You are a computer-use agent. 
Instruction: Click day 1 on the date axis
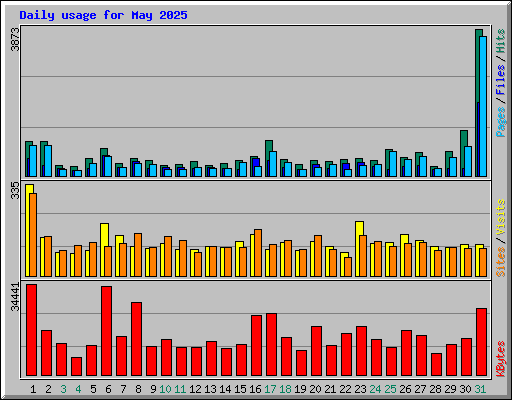click(x=33, y=389)
